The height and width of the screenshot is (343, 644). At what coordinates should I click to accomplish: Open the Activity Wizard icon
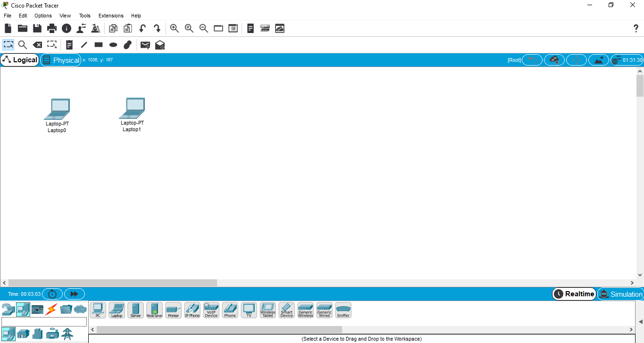(x=96, y=28)
